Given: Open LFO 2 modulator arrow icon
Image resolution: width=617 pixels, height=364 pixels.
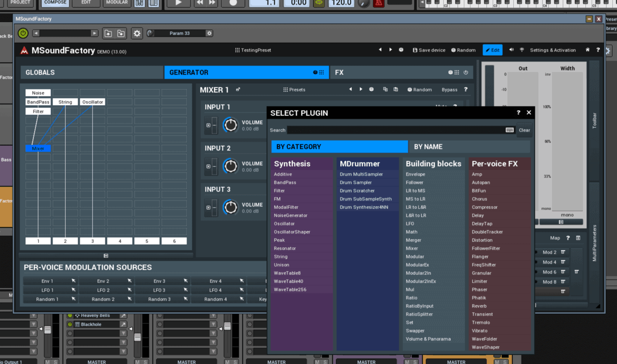Looking at the screenshot, I should tap(130, 290).
